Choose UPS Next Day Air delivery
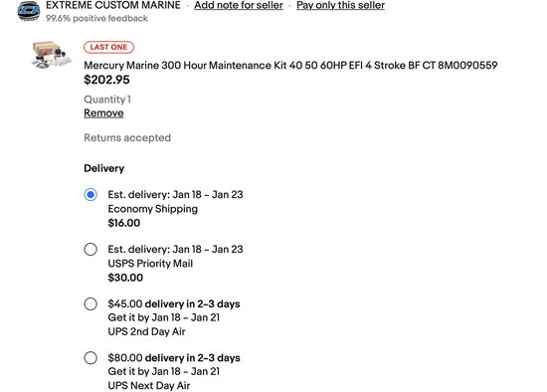The width and height of the screenshot is (547, 392). tap(91, 358)
